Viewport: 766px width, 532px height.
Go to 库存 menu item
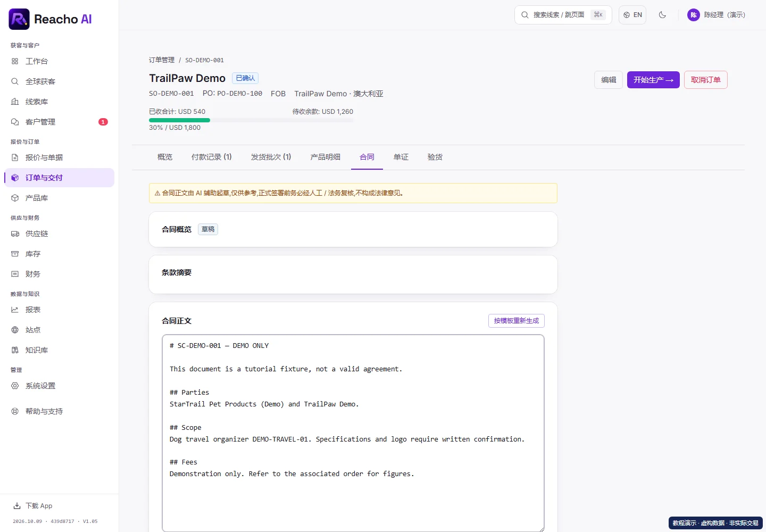(x=59, y=254)
